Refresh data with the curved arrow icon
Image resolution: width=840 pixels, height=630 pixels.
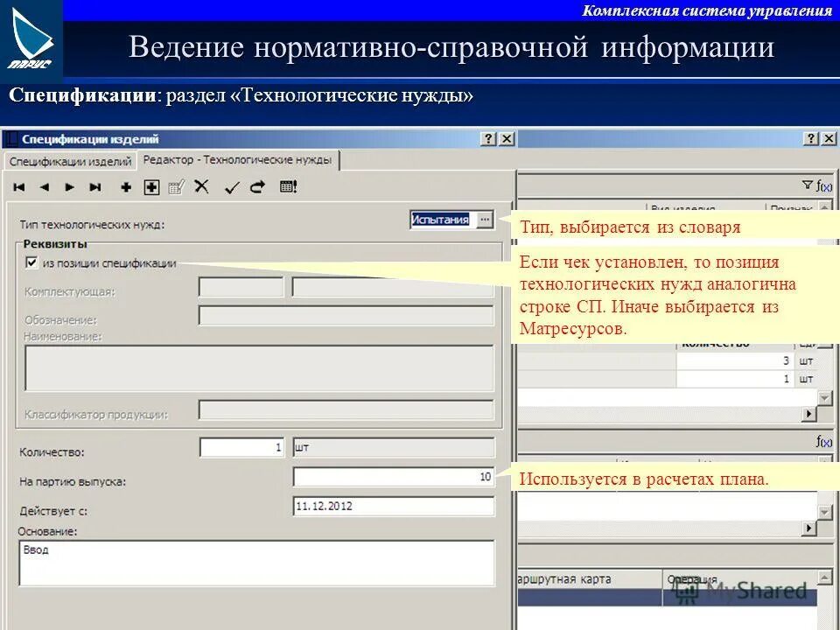tap(257, 187)
